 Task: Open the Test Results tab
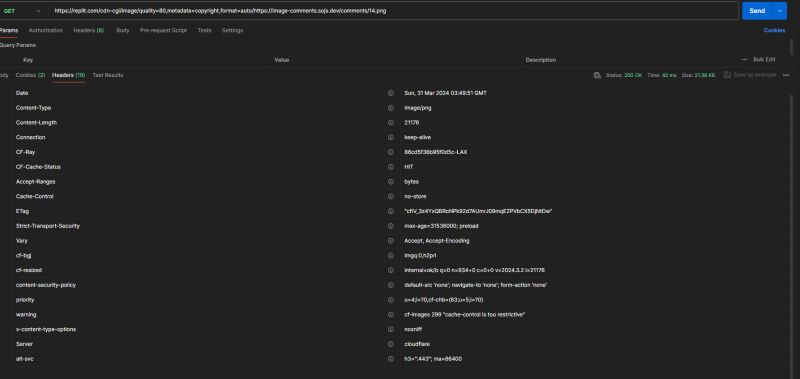(108, 75)
